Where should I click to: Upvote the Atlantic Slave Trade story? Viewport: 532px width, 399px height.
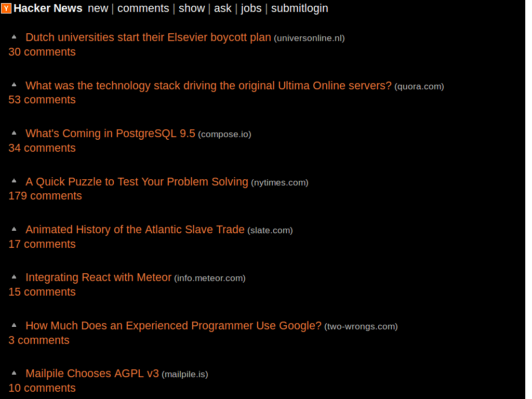click(x=14, y=229)
